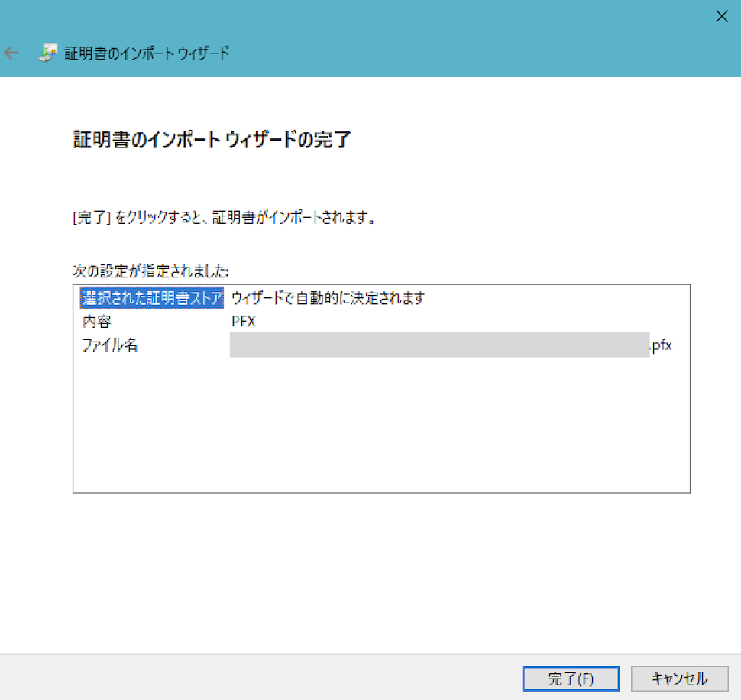Click the ウィザードで自動的に決定されます value
This screenshot has height=700, width=741.
pos(328,298)
